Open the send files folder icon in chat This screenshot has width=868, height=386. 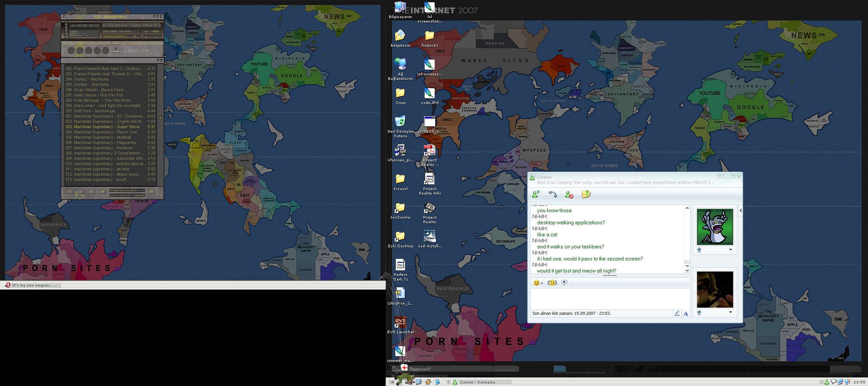[586, 195]
